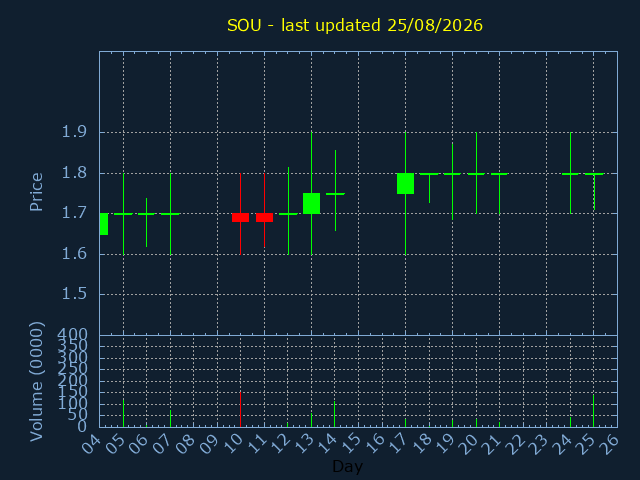The height and width of the screenshot is (480, 640).
Task: Click the 1.8 price tick label
Action: coord(74,173)
